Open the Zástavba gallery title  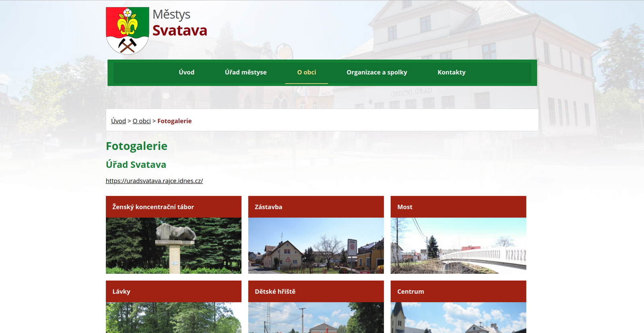click(x=268, y=207)
